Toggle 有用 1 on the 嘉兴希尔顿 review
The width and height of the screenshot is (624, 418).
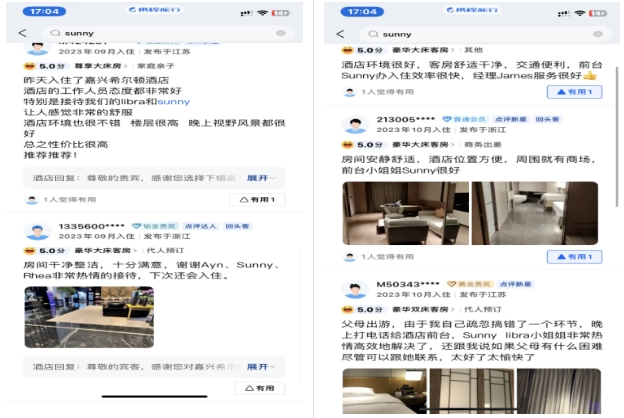(x=257, y=199)
